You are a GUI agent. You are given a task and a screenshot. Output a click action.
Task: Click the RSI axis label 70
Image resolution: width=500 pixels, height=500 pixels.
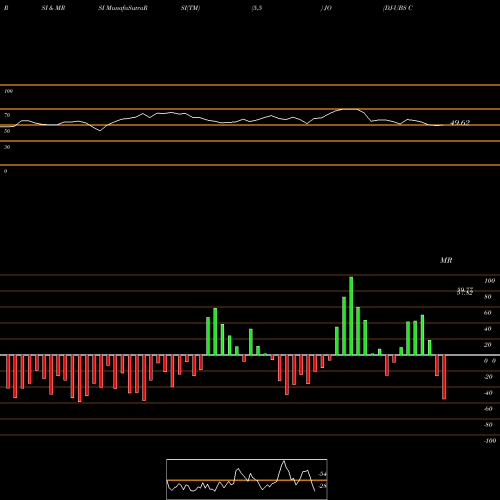(x=7, y=115)
